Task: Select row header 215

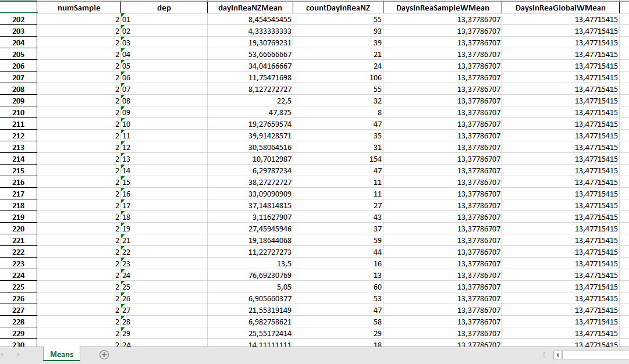Action: pos(19,171)
